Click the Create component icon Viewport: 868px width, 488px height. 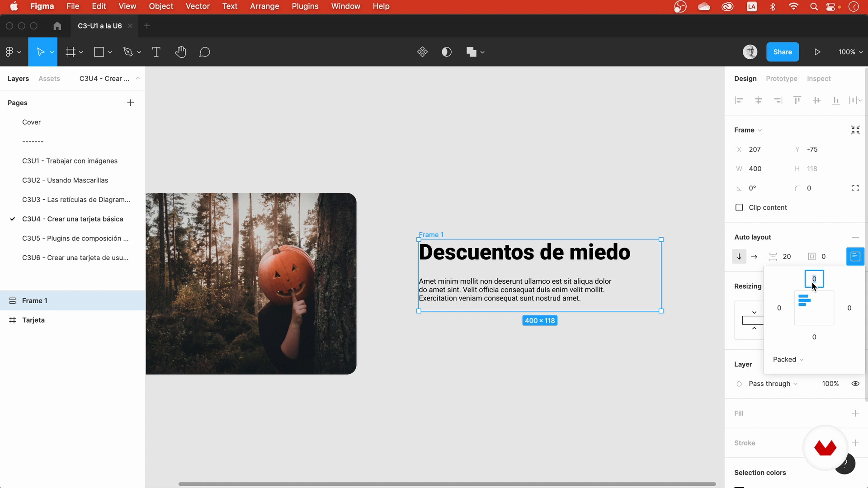[x=422, y=52]
